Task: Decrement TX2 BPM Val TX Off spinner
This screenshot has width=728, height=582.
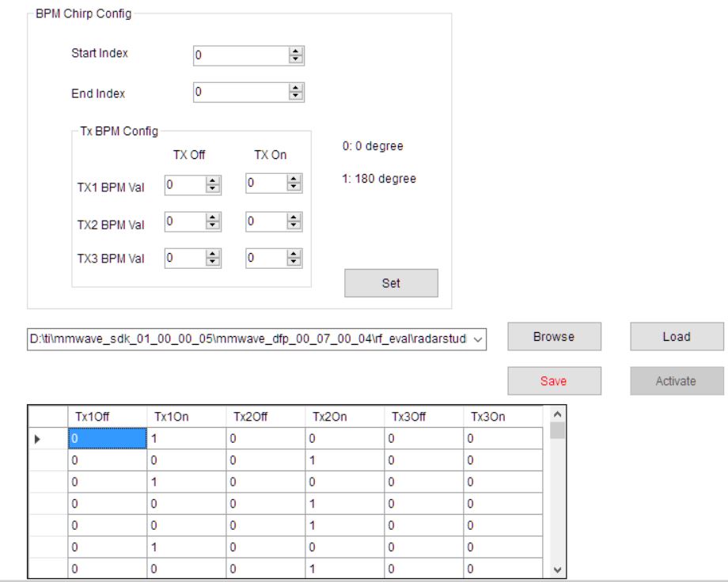Action: coord(213,225)
